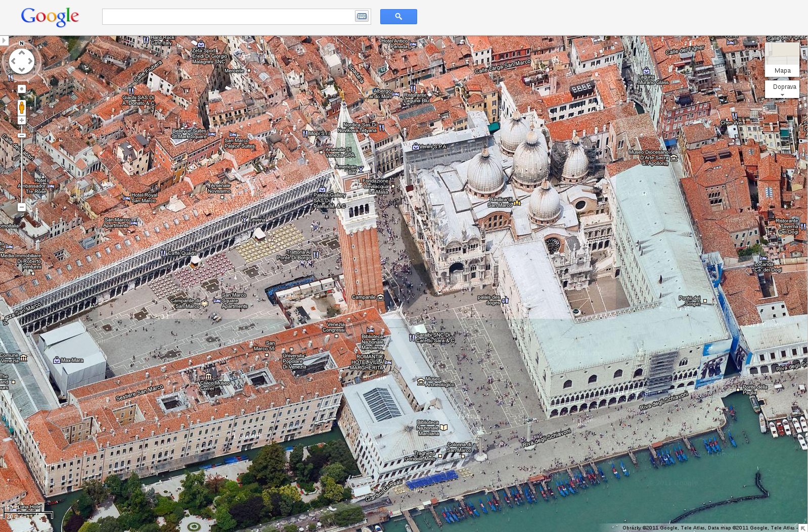The image size is (808, 532).
Task: Select the Street View pegman
Action: tap(22, 107)
